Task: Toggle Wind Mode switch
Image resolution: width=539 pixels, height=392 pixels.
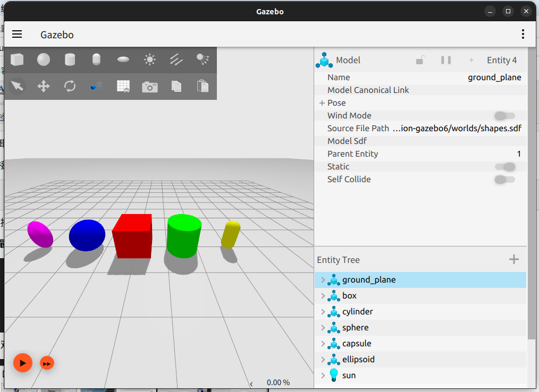Action: (x=504, y=116)
